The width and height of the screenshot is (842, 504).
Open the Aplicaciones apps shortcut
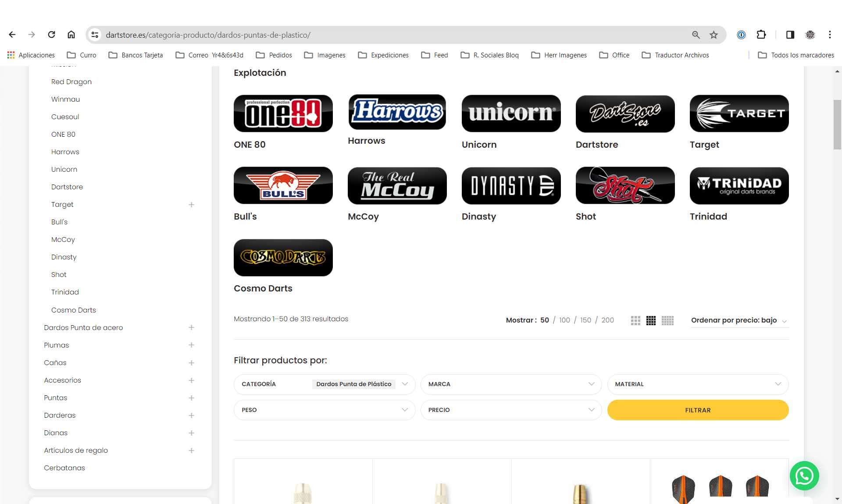pyautogui.click(x=31, y=55)
